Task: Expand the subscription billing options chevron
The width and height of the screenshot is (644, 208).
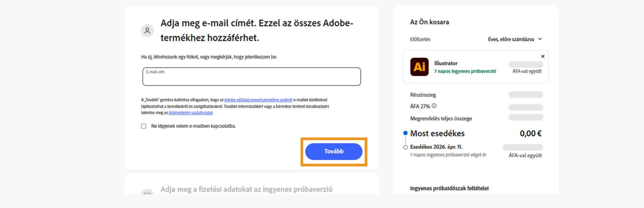Action: (540, 39)
